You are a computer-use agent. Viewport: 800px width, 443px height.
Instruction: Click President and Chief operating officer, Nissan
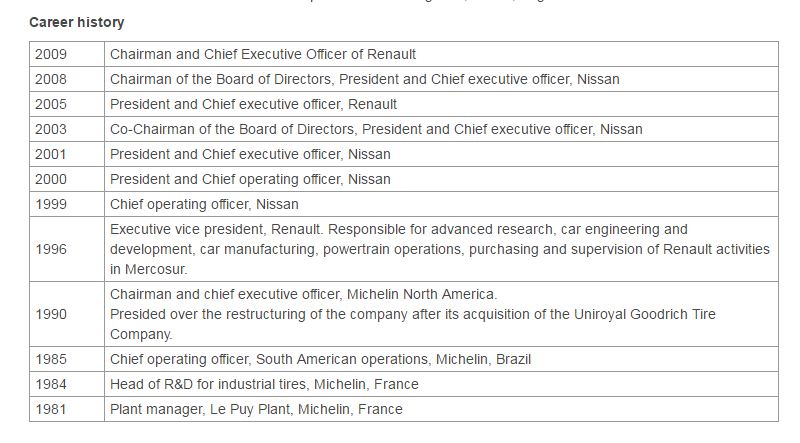coord(250,179)
